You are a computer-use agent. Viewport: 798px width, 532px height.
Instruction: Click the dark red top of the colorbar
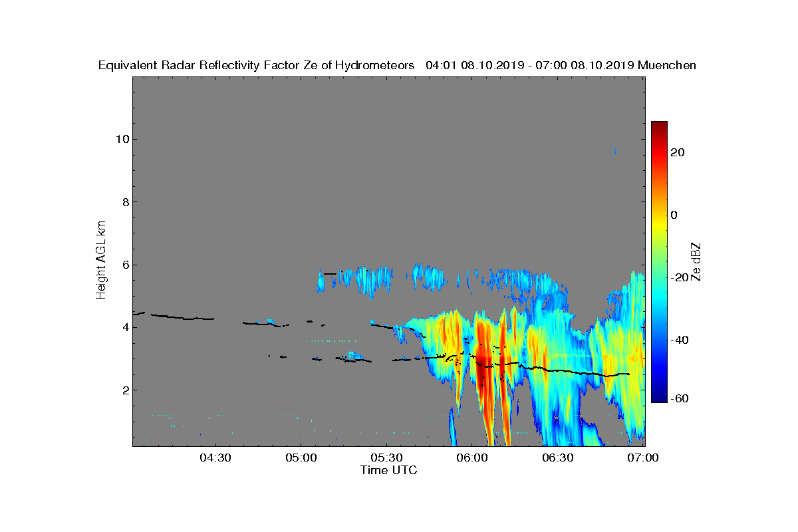click(x=659, y=126)
